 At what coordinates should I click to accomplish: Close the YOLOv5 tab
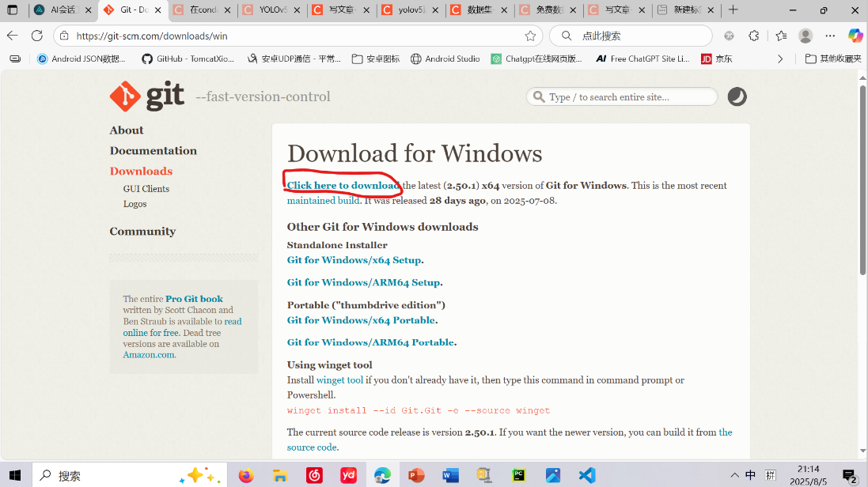point(297,10)
